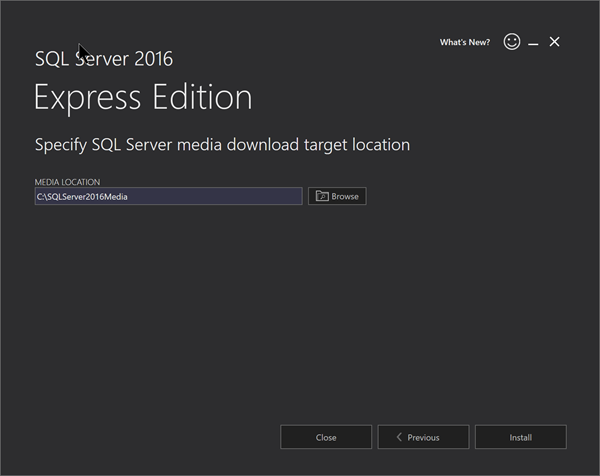The height and width of the screenshot is (476, 600).
Task: Minimize the SQL Server installer window
Action: pos(533,42)
